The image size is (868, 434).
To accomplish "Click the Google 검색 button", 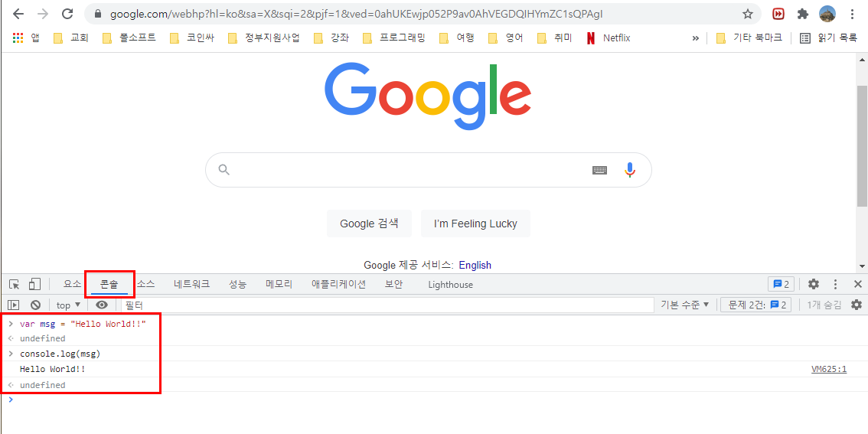I will click(x=369, y=224).
